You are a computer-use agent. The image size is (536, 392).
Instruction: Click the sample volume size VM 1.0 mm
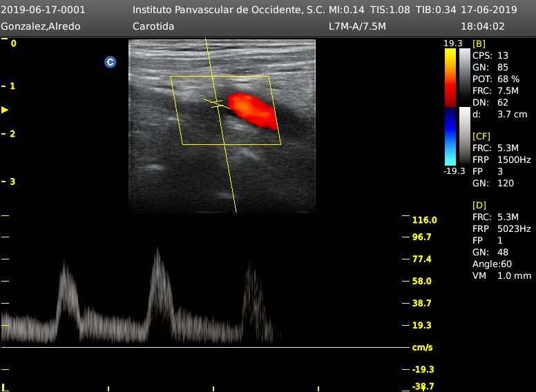coord(502,275)
